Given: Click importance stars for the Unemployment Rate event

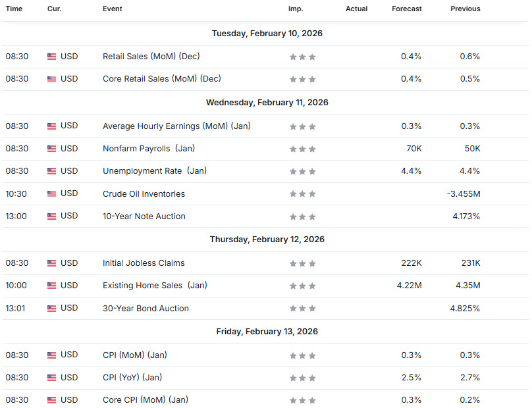Looking at the screenshot, I should pyautogui.click(x=303, y=171).
